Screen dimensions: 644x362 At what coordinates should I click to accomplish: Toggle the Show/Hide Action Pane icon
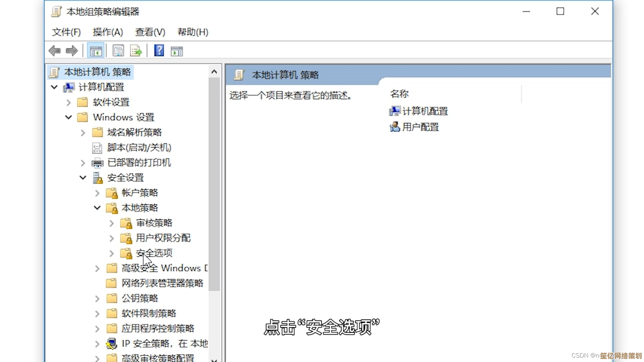pyautogui.click(x=177, y=51)
